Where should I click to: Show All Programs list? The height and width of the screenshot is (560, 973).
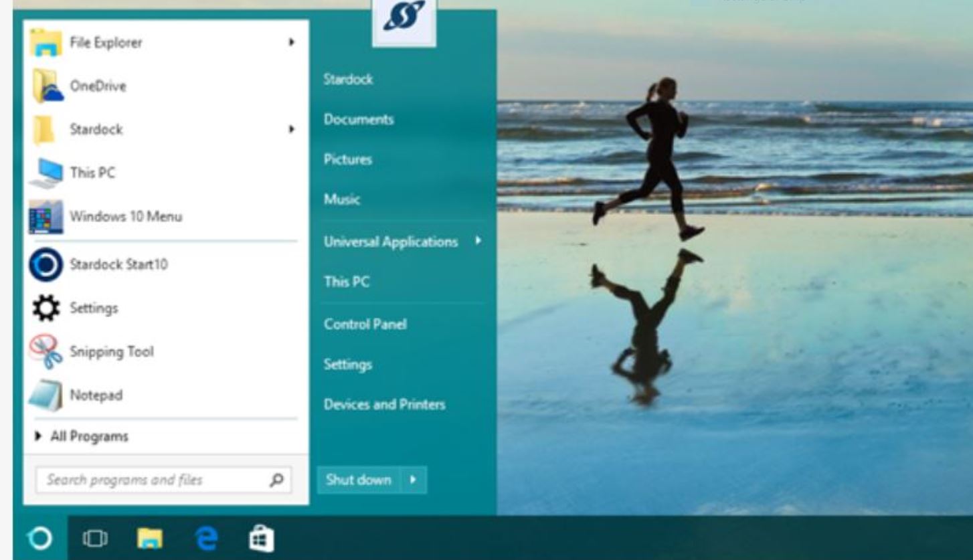[x=82, y=437]
